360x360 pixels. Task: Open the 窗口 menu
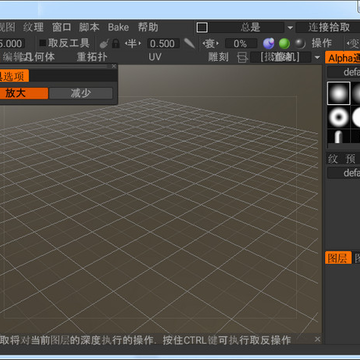[62, 27]
